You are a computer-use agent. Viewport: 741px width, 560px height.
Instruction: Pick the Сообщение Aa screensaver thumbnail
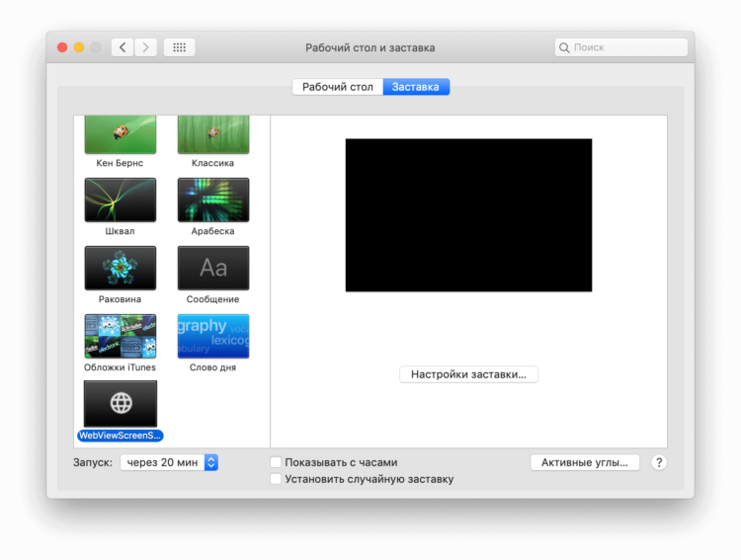coord(213,268)
